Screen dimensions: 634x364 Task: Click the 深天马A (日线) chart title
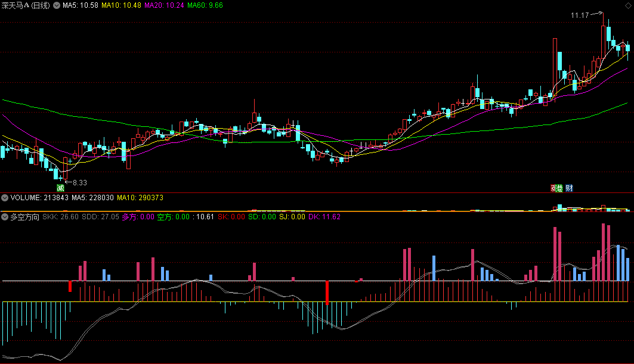(26, 5)
